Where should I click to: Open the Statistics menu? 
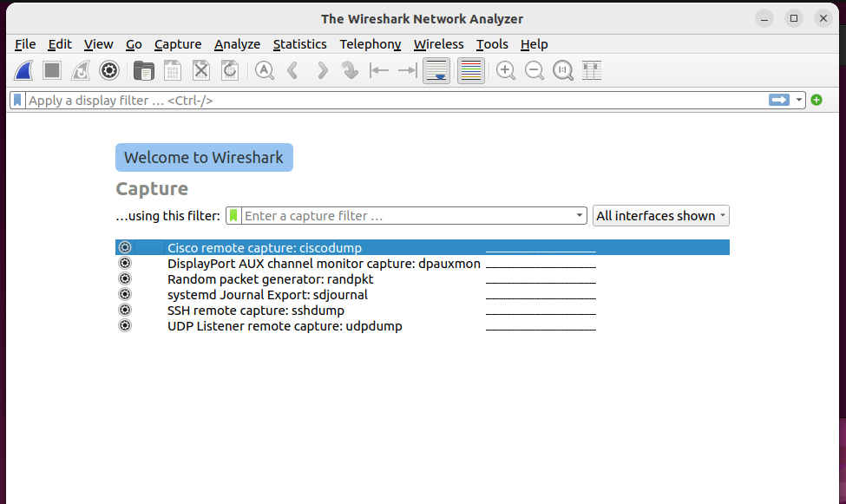coord(299,44)
